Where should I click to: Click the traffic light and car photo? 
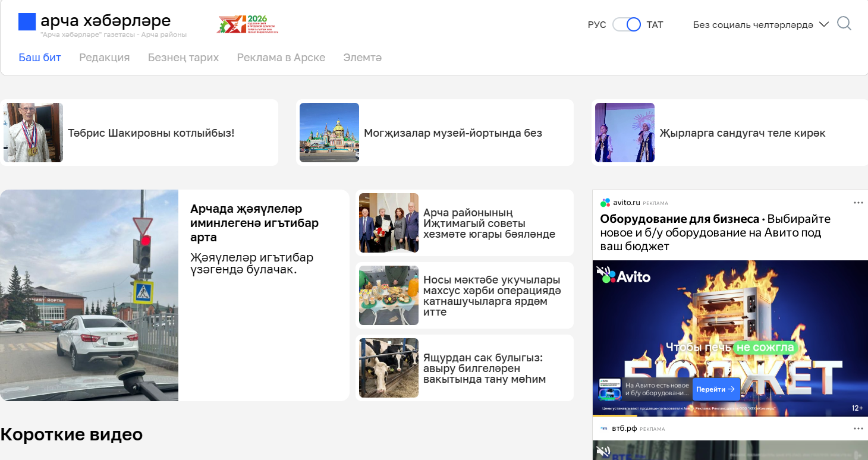tap(89, 295)
